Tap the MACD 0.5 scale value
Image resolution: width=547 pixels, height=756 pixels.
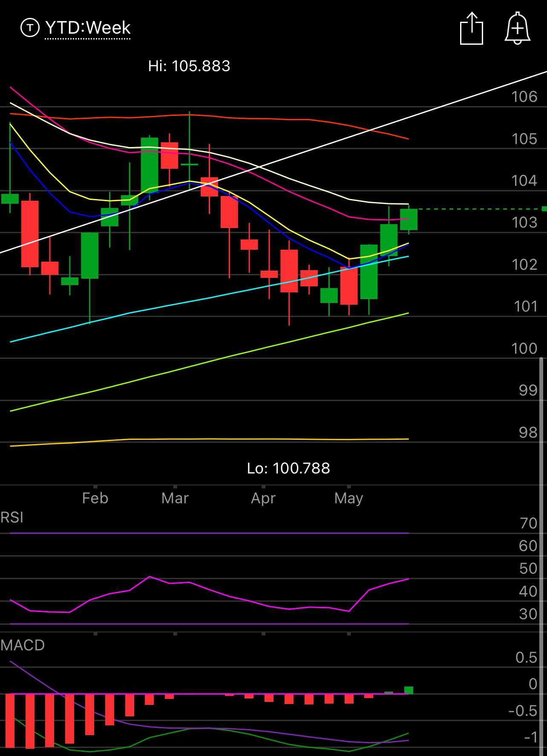526,658
